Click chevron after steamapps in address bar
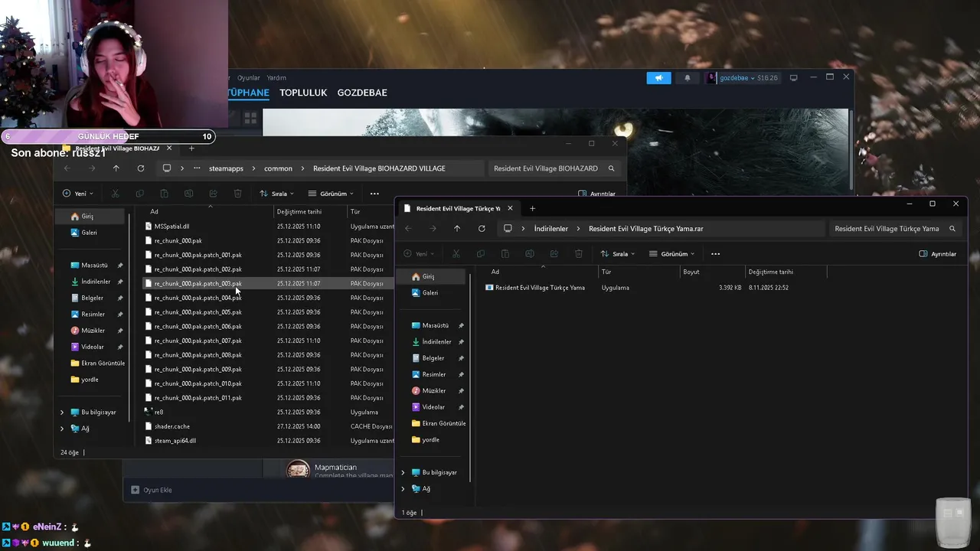 [x=253, y=168]
